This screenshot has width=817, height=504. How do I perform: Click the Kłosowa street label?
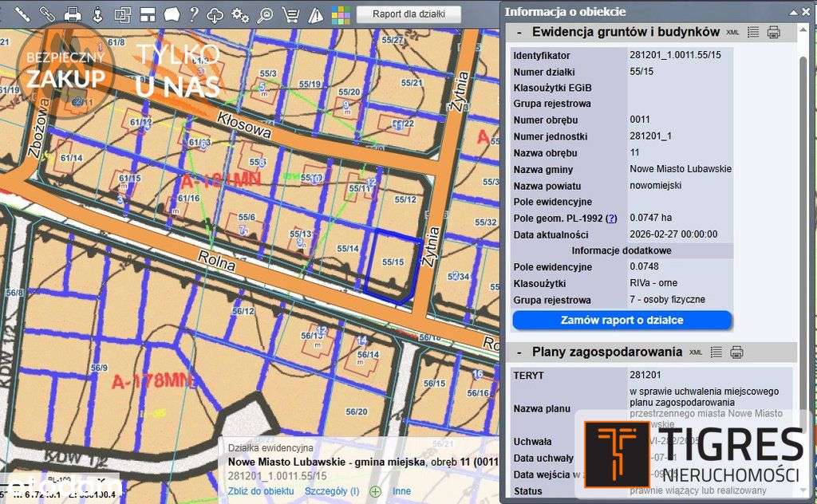coord(244,125)
